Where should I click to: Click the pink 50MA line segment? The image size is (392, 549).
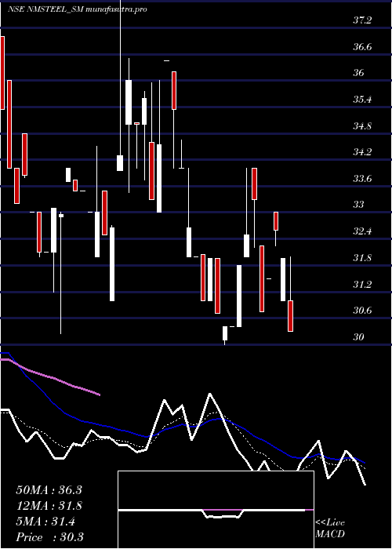click(50, 377)
